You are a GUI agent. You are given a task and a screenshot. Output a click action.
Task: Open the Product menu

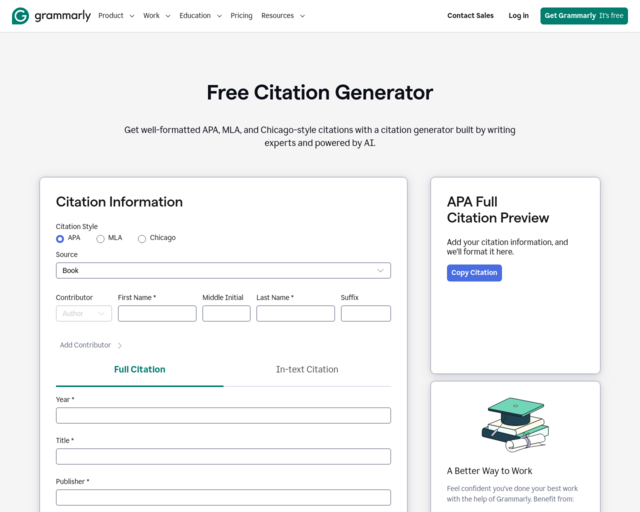point(111,16)
